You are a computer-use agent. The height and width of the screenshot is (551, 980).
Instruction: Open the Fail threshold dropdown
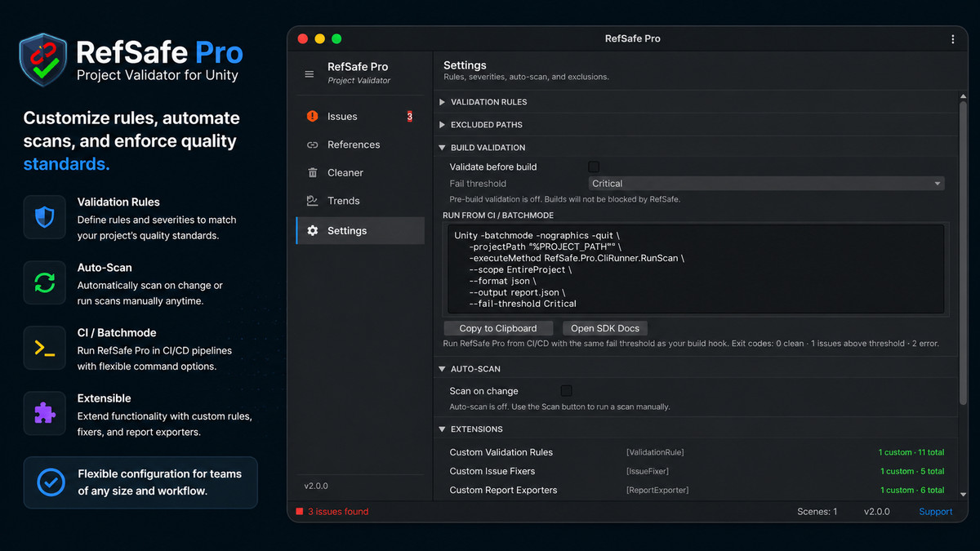point(766,184)
